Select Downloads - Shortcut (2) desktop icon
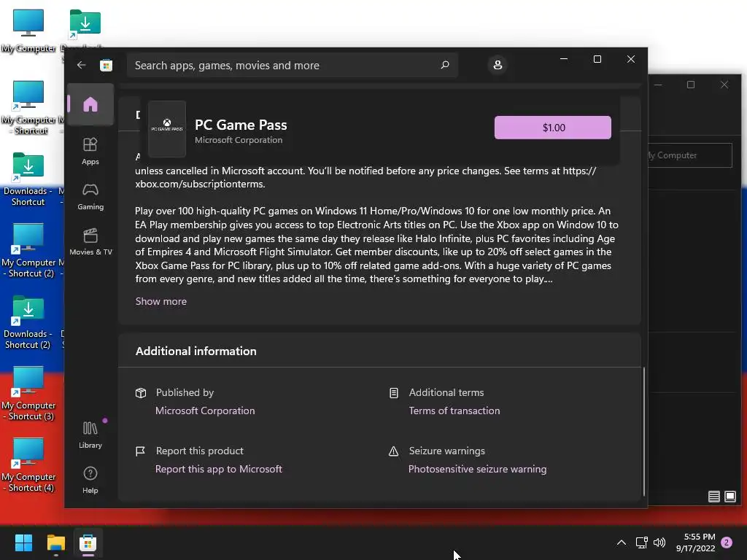Screen dimensions: 747x560 (28, 322)
